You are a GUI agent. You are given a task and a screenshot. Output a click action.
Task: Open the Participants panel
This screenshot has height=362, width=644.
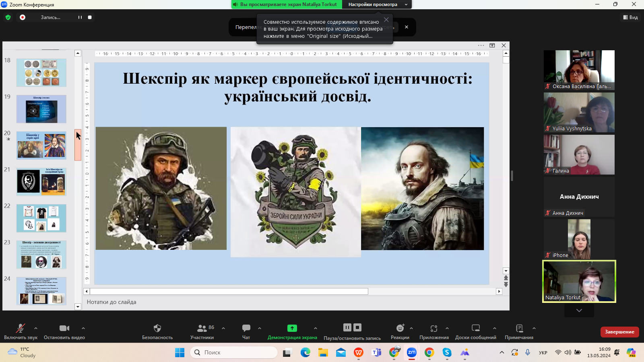(x=202, y=328)
